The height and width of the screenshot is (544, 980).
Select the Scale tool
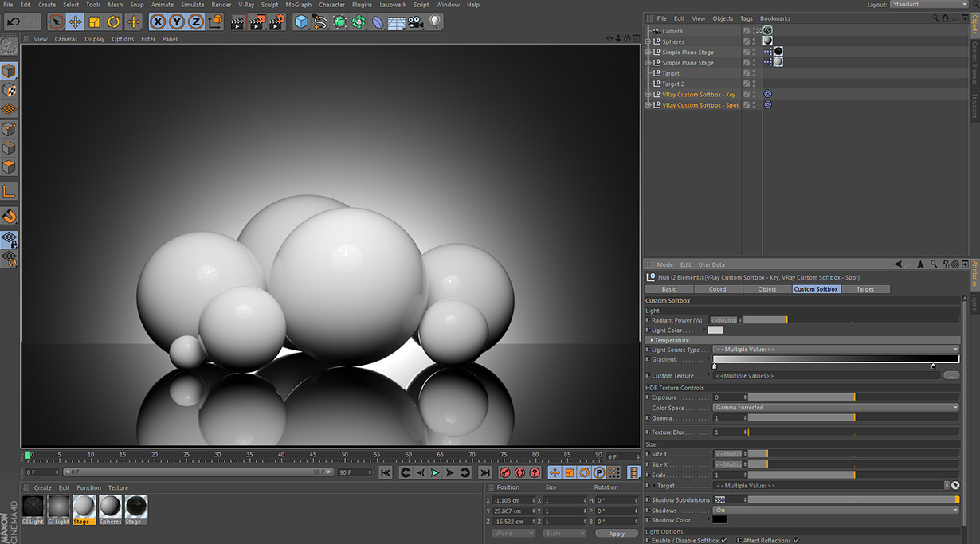tap(94, 22)
